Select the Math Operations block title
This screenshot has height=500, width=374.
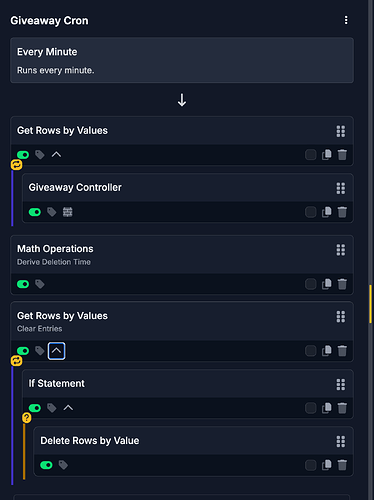point(55,249)
